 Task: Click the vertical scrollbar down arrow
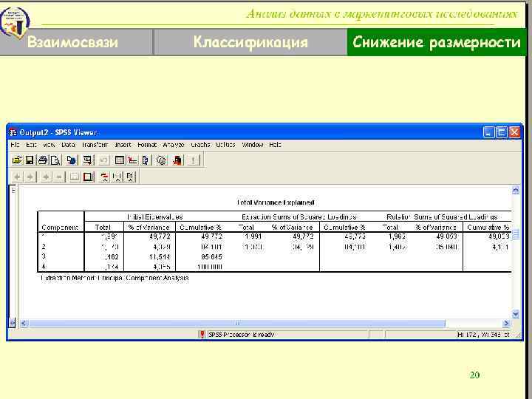[516, 315]
